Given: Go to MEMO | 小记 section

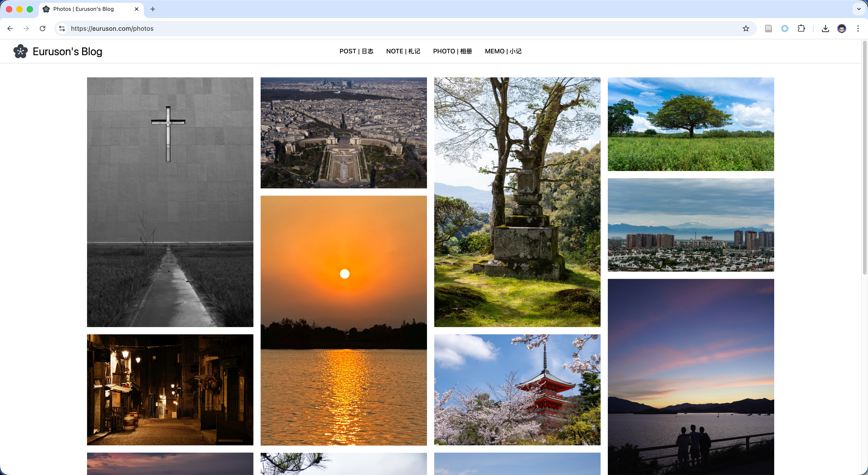Looking at the screenshot, I should pos(503,51).
